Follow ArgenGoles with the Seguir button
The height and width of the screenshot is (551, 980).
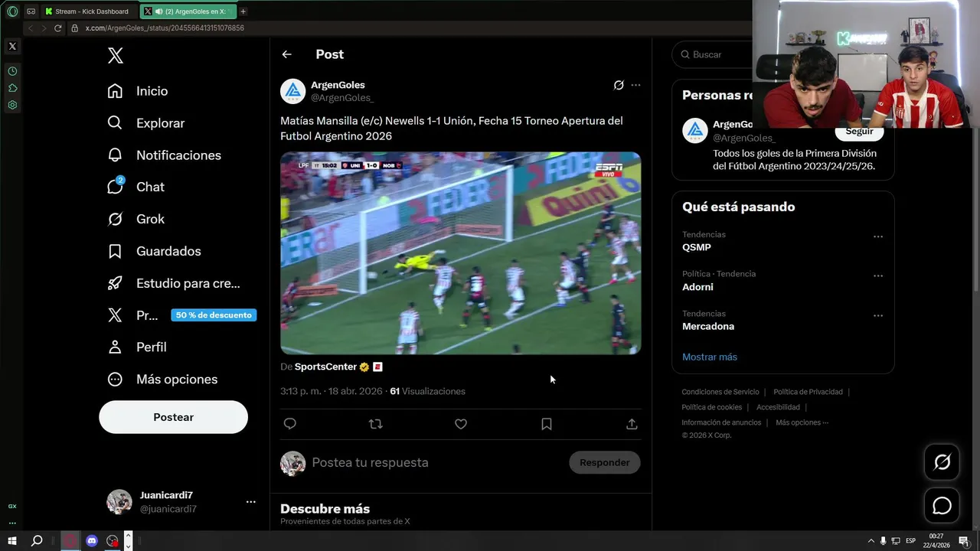859,132
